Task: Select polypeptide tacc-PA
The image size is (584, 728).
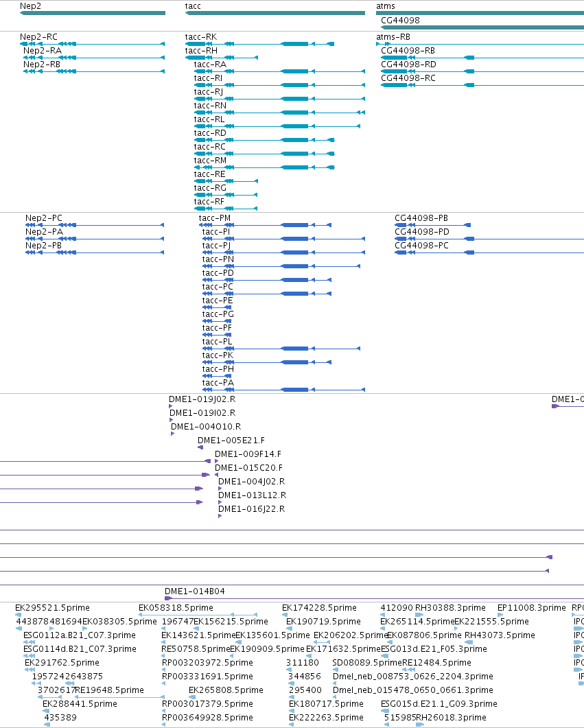Action: 218,383
